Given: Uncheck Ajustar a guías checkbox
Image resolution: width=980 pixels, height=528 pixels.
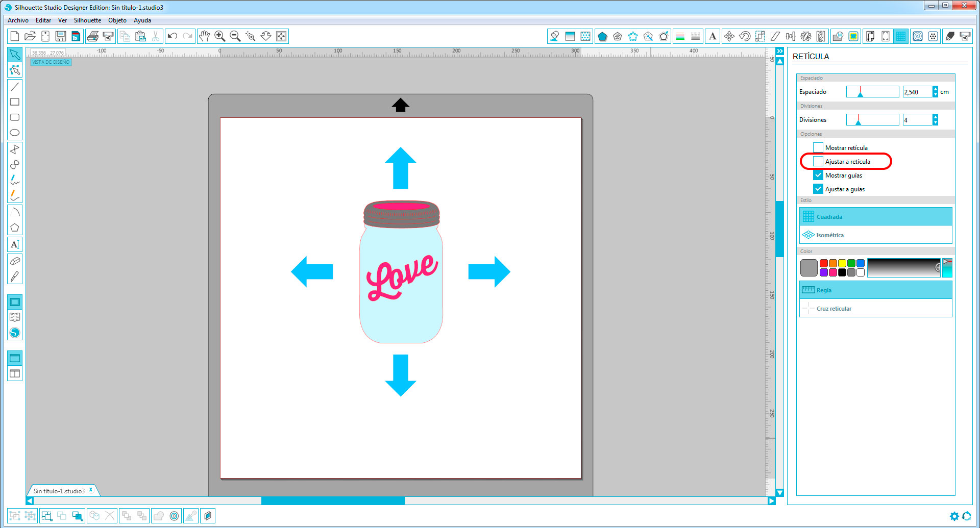Looking at the screenshot, I should [x=818, y=189].
